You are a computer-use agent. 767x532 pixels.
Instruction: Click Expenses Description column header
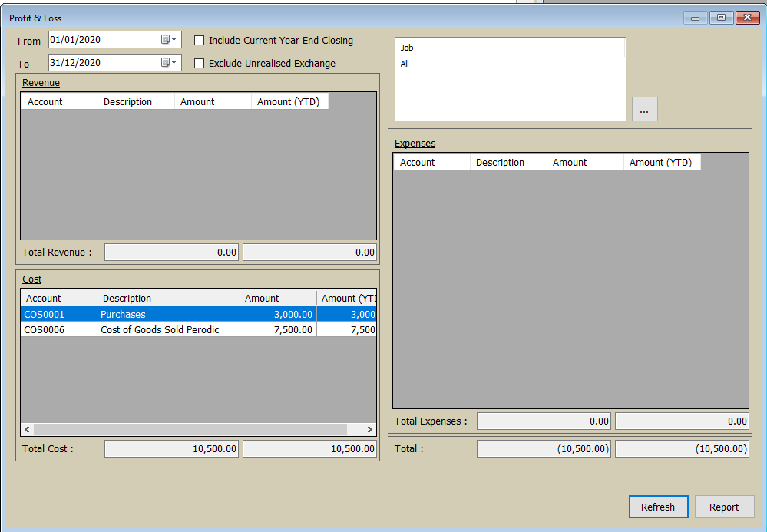click(508, 162)
